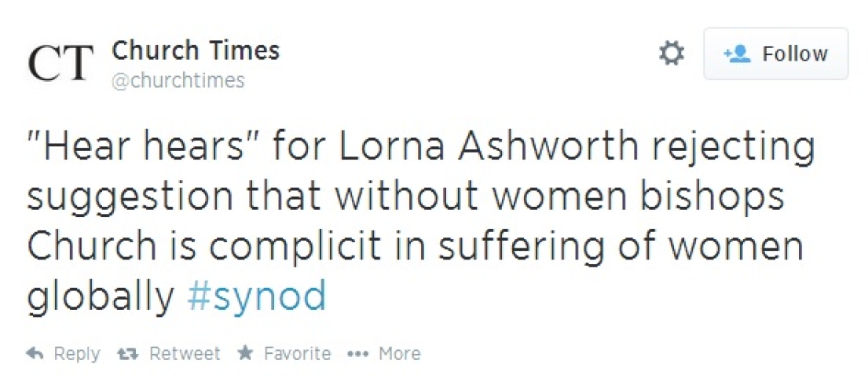Click the CT profile avatar

60,64
